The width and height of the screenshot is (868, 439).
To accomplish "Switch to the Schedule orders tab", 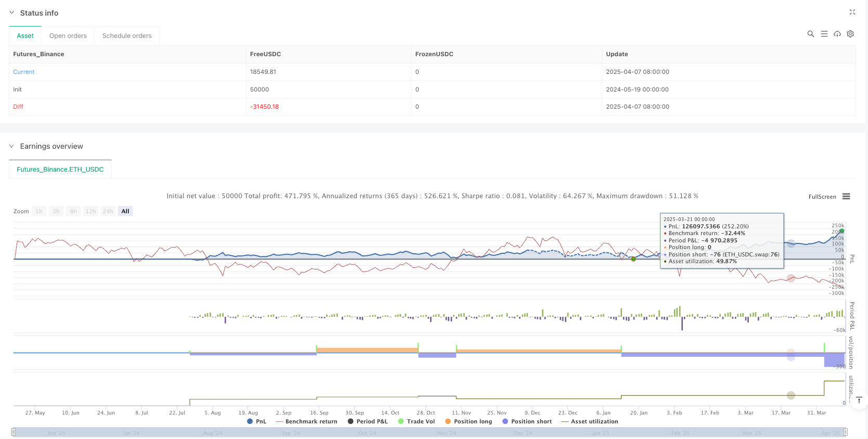I will (x=127, y=36).
